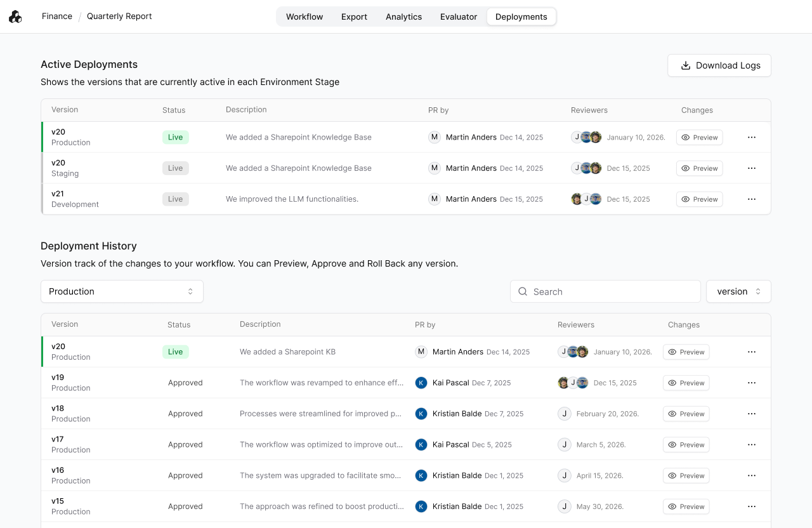812x528 pixels.
Task: Go to Quarterly Report breadcrumb
Action: pos(119,16)
